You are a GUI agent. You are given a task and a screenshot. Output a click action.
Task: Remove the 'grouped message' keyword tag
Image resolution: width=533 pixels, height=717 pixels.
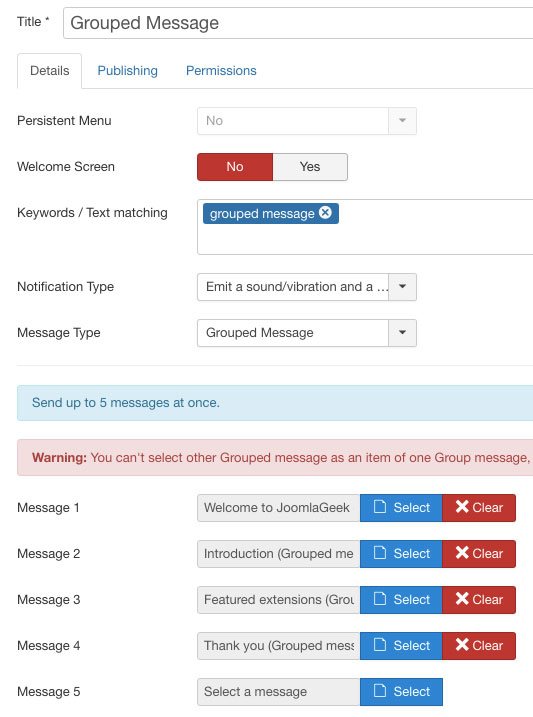click(325, 213)
